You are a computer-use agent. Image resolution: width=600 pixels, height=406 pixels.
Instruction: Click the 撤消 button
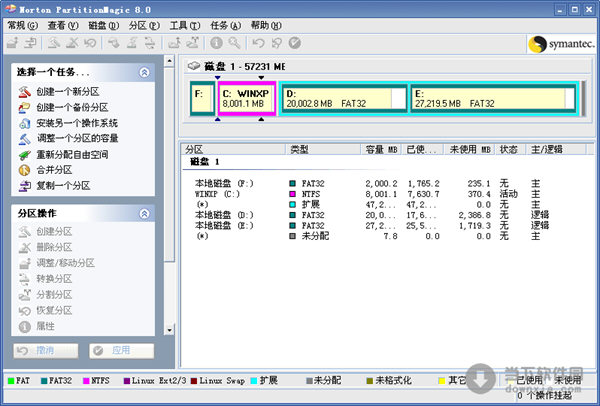(x=46, y=351)
